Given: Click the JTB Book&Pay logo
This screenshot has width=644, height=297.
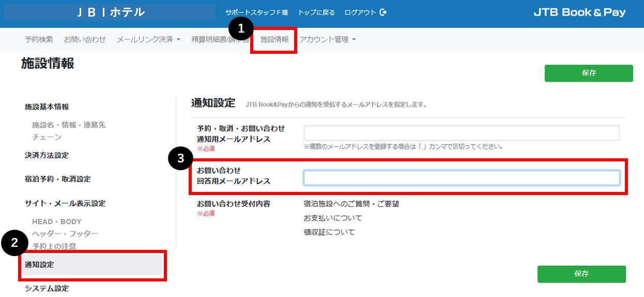Looking at the screenshot, I should coord(579,12).
